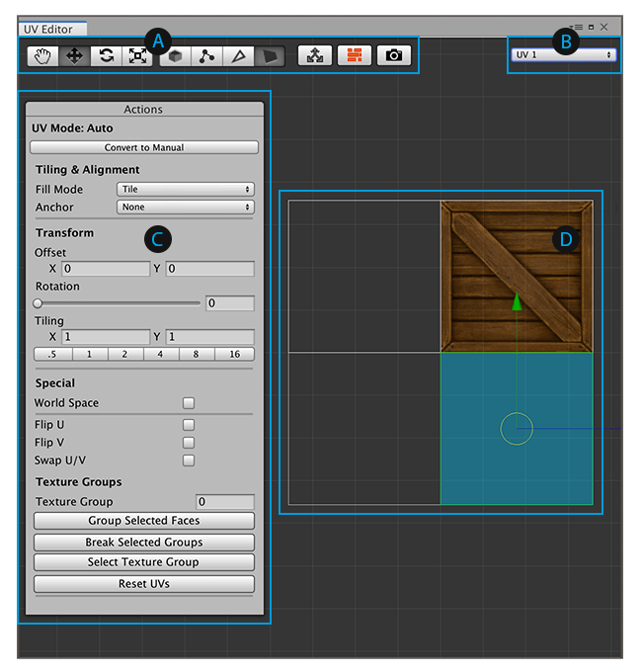Click the Convert to Manual button

pyautogui.click(x=144, y=148)
